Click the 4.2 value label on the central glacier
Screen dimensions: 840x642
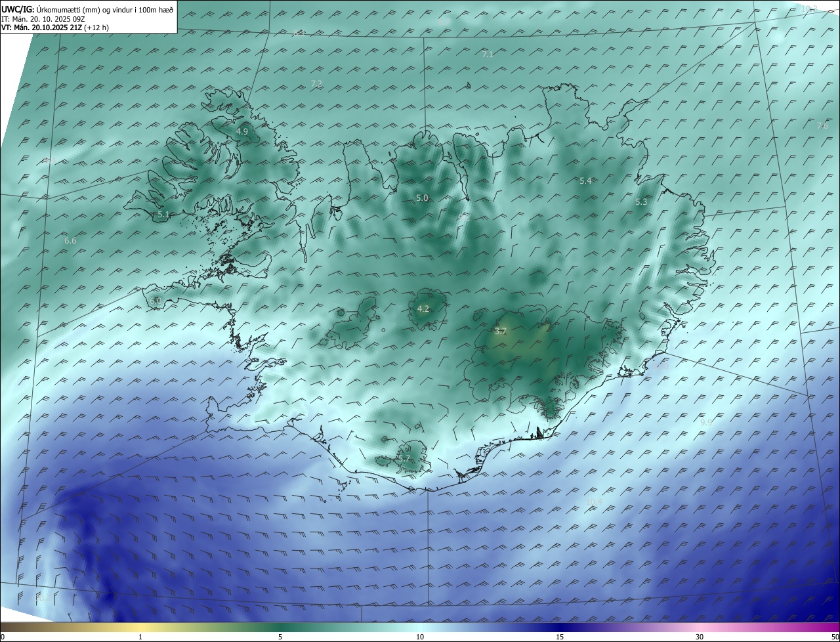click(x=423, y=309)
